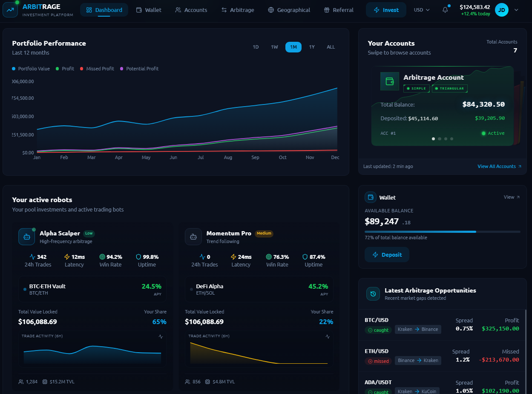This screenshot has width=532, height=394.
Task: Toggle the Potential Profit legend series
Action: coord(139,69)
